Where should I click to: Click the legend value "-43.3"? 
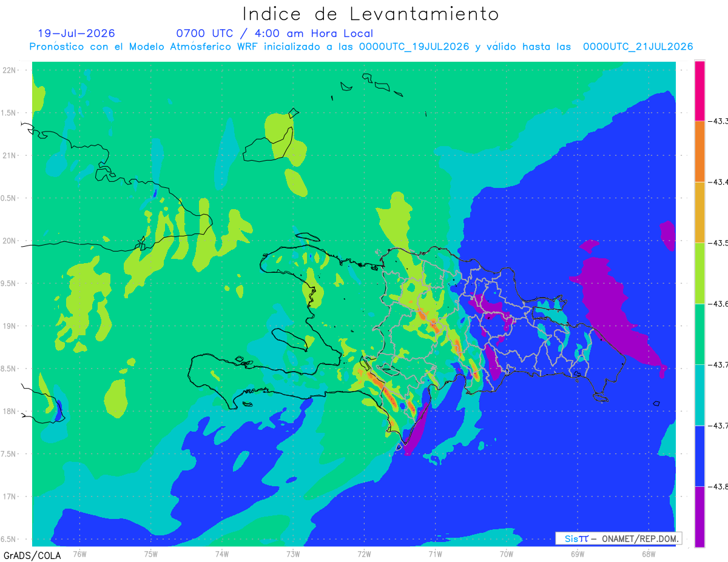pyautogui.click(x=719, y=121)
